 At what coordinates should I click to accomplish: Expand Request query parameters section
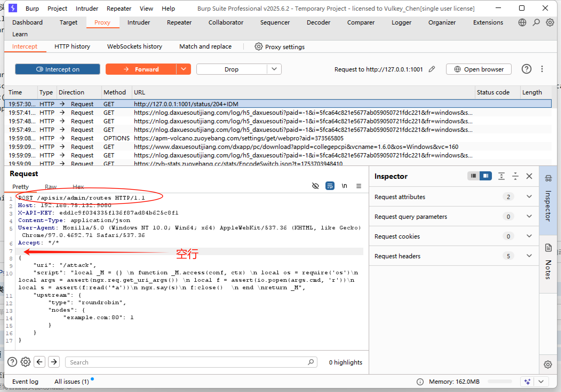454,216
